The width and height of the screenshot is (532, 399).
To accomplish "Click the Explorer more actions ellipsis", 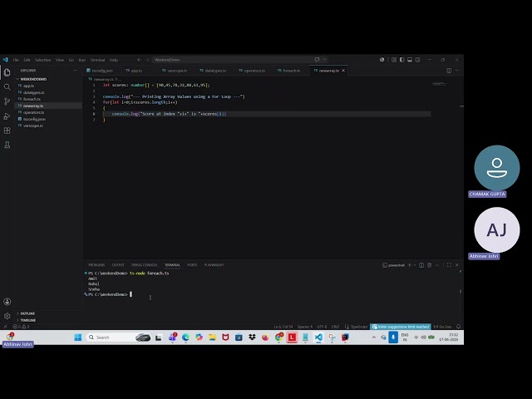I will 75,71.
